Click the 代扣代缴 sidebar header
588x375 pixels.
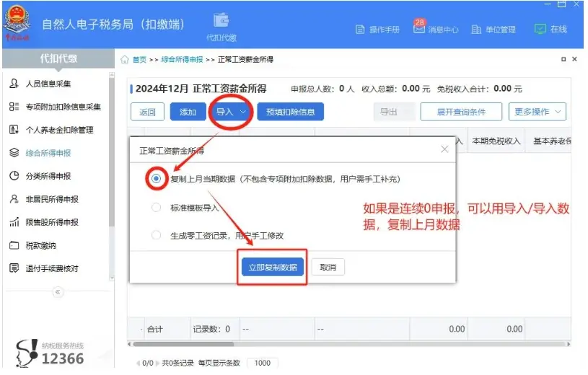(58, 58)
